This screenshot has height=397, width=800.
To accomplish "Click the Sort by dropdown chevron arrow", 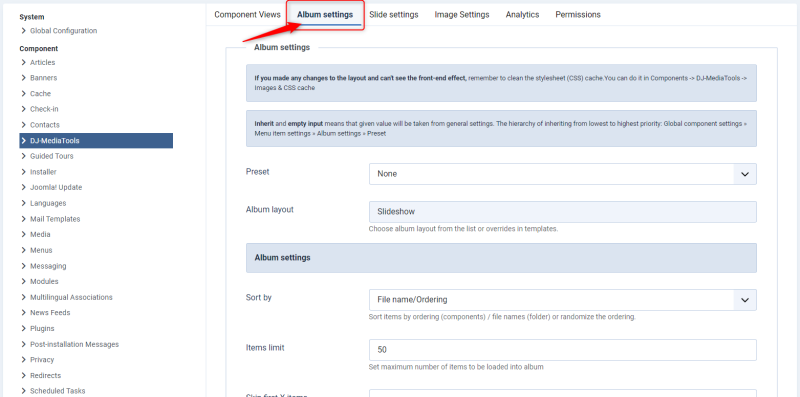I will [745, 300].
